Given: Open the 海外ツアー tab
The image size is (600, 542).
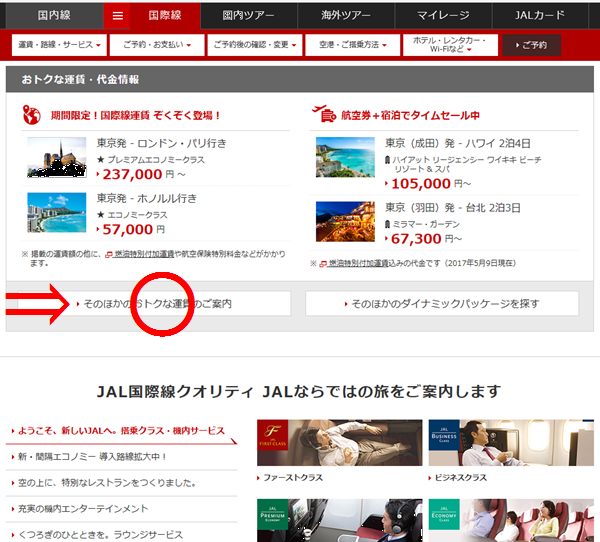Looking at the screenshot, I should click(x=346, y=16).
